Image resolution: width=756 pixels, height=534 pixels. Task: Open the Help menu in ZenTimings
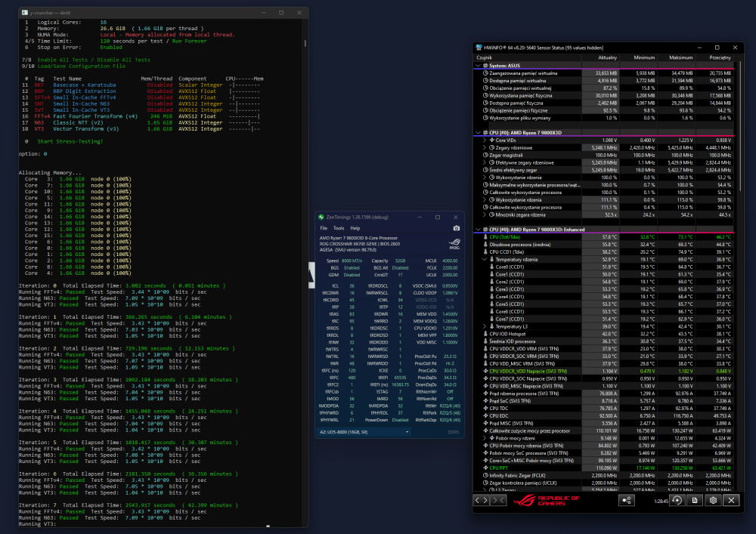click(355, 227)
